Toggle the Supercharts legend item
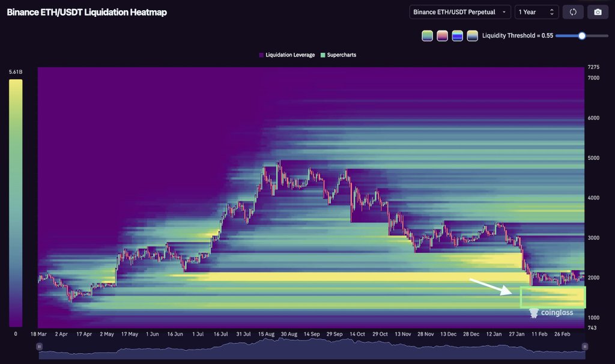Viewport: 615px width, 364px height. [x=339, y=55]
